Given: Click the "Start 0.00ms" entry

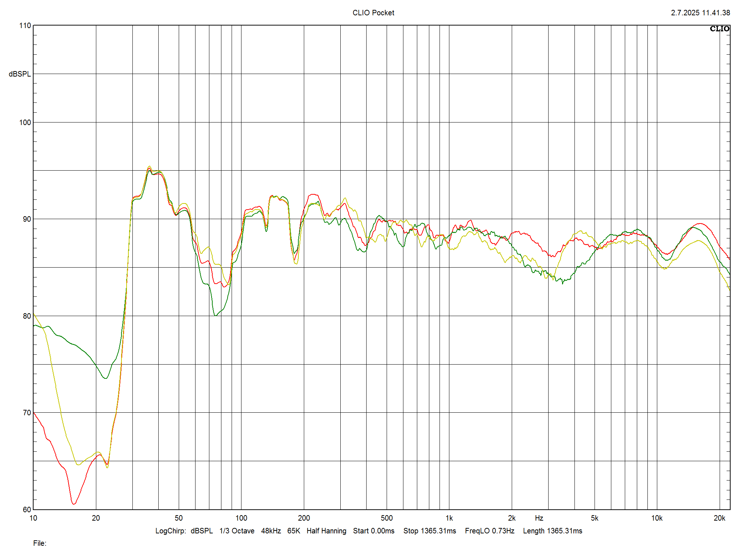Looking at the screenshot, I should (x=373, y=531).
